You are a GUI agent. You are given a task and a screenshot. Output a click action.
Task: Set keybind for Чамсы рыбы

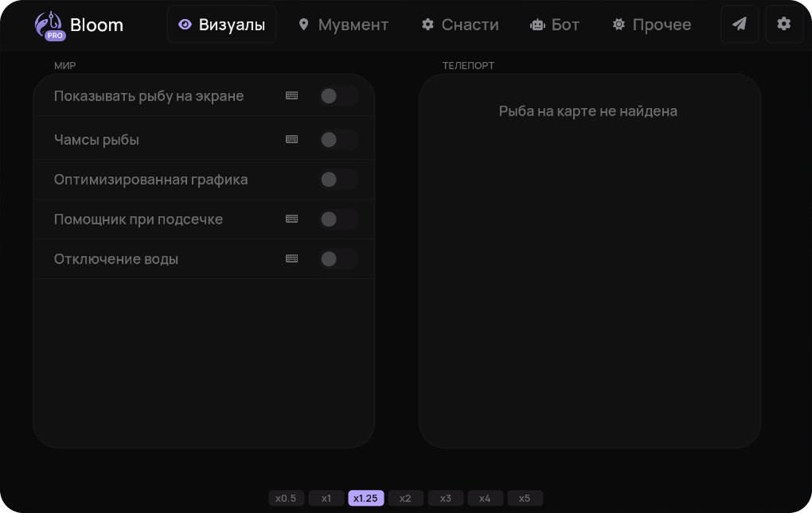pos(292,139)
